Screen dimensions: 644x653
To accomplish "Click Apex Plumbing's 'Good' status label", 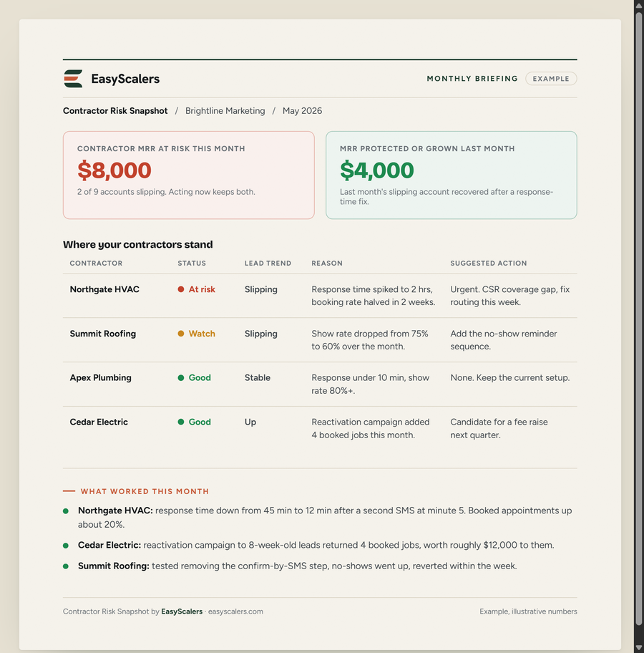I will pos(200,378).
